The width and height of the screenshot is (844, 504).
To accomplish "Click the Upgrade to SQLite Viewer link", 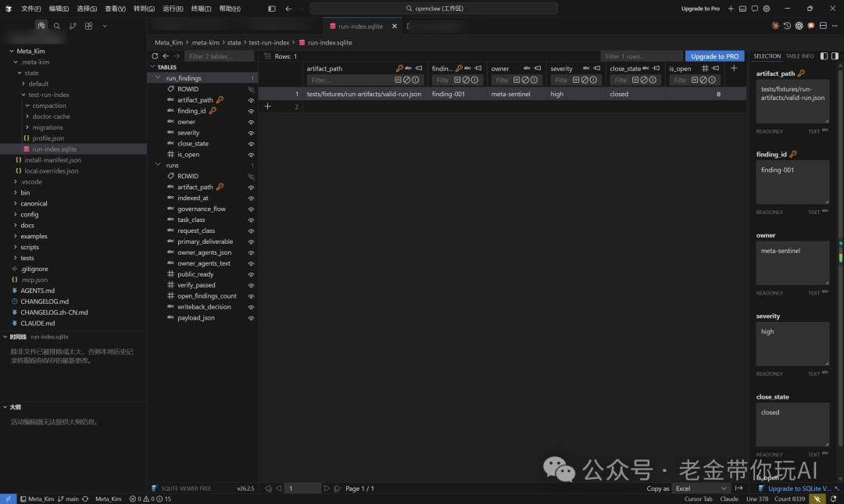I will click(x=799, y=488).
